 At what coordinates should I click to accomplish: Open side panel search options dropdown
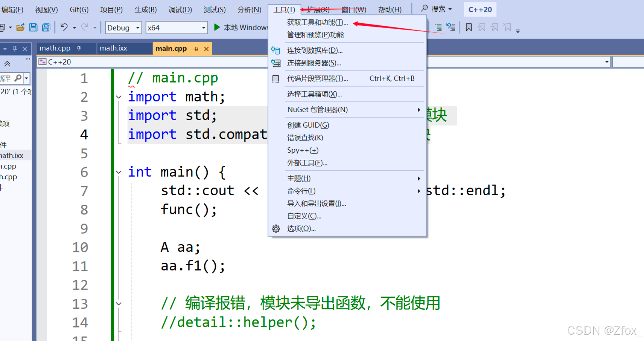pyautogui.click(x=26, y=78)
